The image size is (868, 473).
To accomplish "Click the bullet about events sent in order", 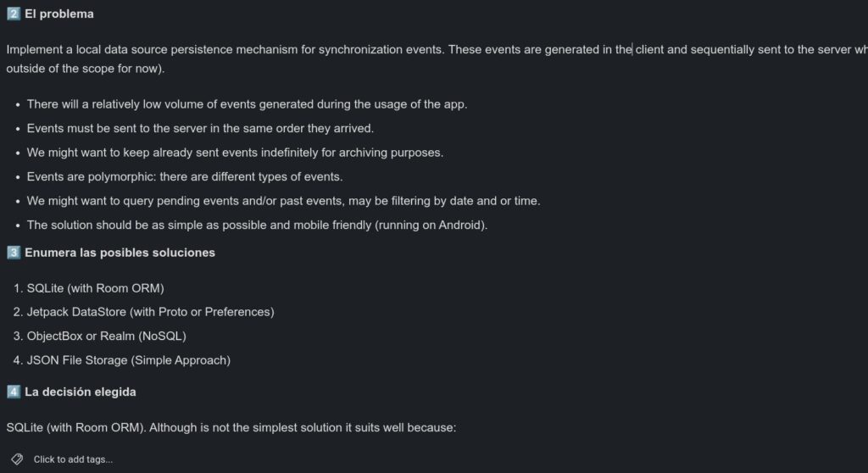I will pyautogui.click(x=200, y=128).
